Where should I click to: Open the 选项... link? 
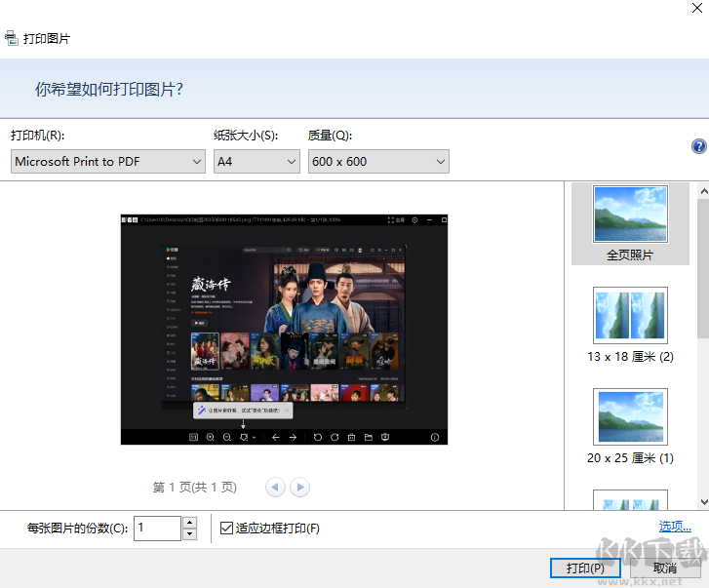[674, 527]
